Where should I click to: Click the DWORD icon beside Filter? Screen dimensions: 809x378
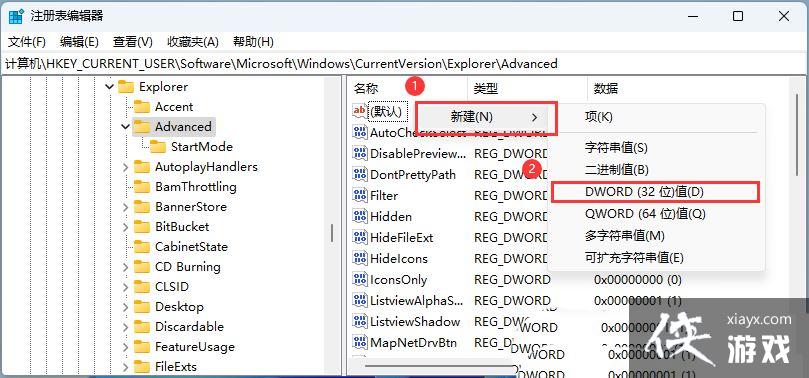pyautogui.click(x=360, y=195)
